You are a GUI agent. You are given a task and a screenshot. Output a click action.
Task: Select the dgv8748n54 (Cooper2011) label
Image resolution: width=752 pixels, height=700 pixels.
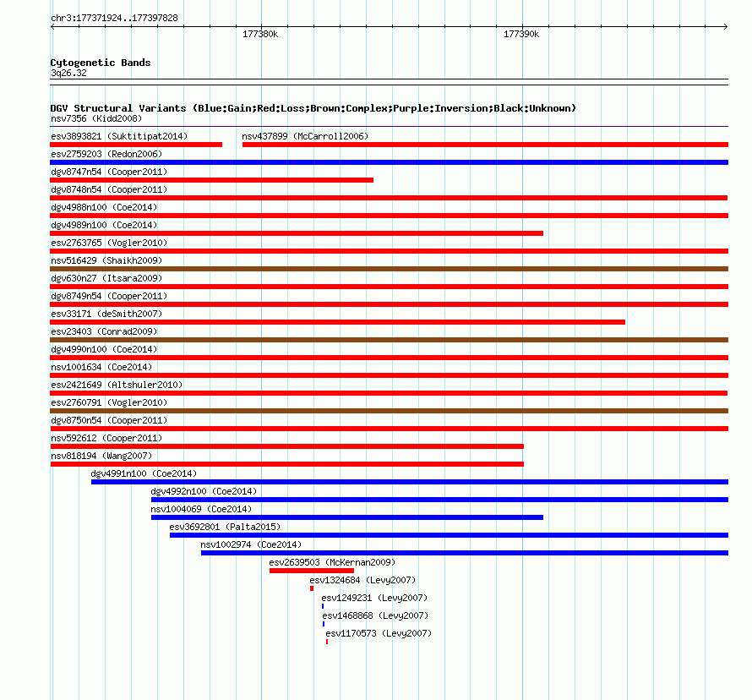[x=109, y=189]
